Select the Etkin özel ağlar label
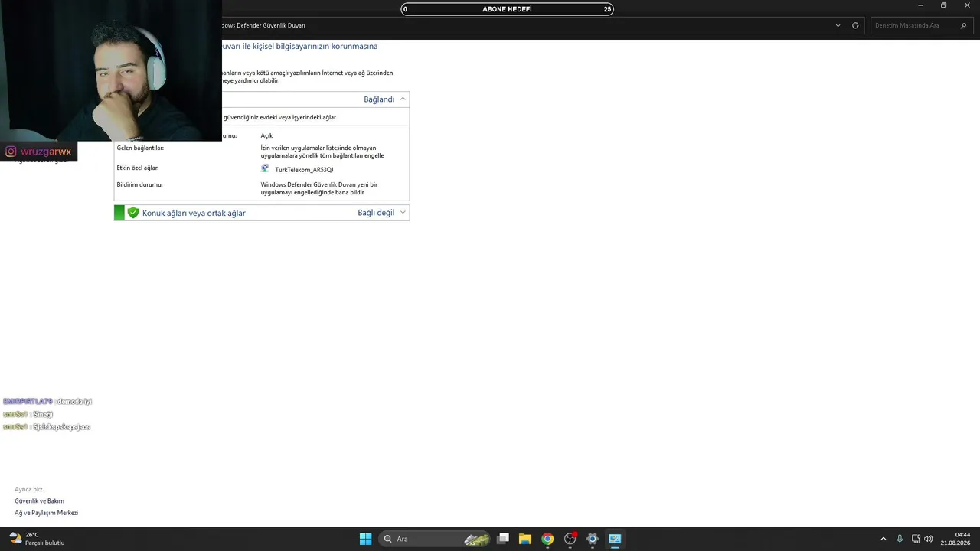The image size is (980, 551). pyautogui.click(x=138, y=168)
